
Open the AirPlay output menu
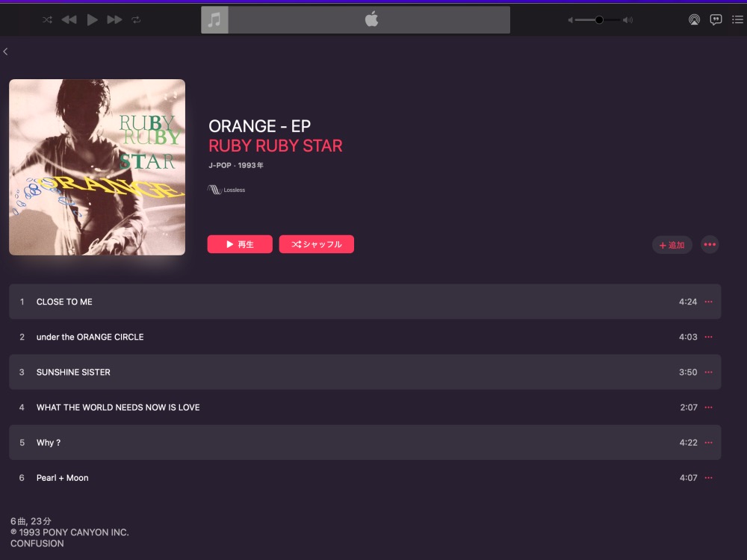(x=694, y=19)
